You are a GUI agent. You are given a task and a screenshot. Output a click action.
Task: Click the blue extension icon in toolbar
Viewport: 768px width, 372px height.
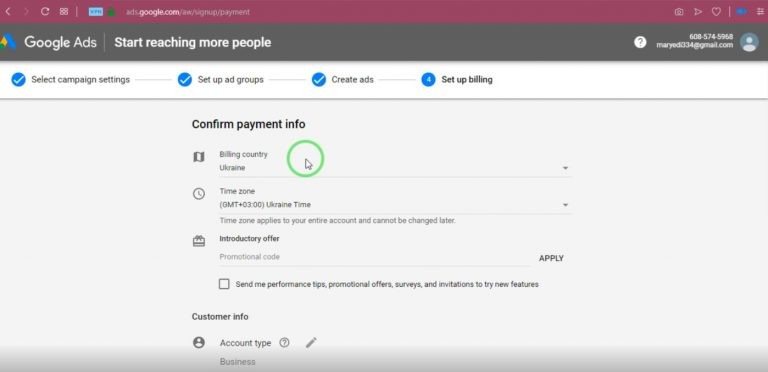pos(742,12)
